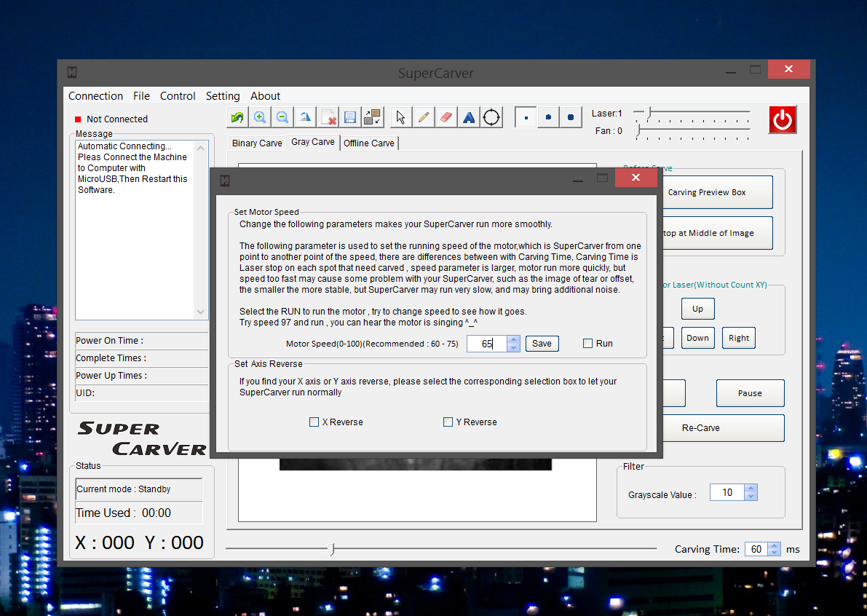The height and width of the screenshot is (616, 867).
Task: Click the 'Time Used : 00:00' text
Action: pyautogui.click(x=123, y=513)
